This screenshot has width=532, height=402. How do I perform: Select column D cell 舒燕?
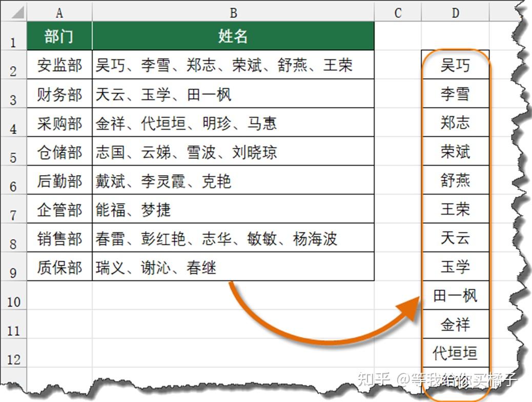[455, 180]
